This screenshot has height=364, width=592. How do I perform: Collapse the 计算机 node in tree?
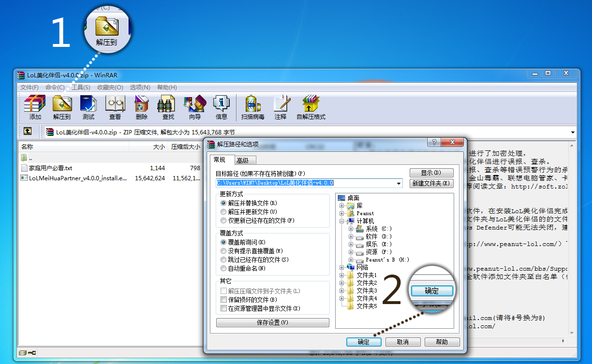[342, 221]
